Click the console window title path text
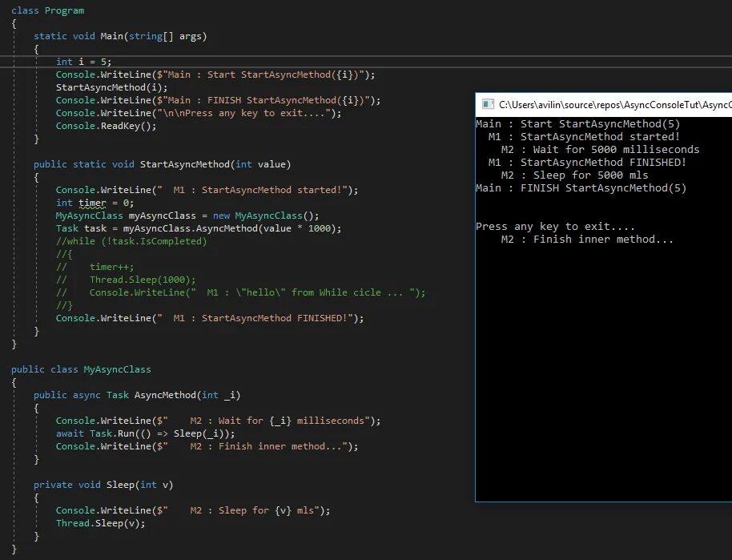Image resolution: width=732 pixels, height=560 pixels. pyautogui.click(x=615, y=105)
